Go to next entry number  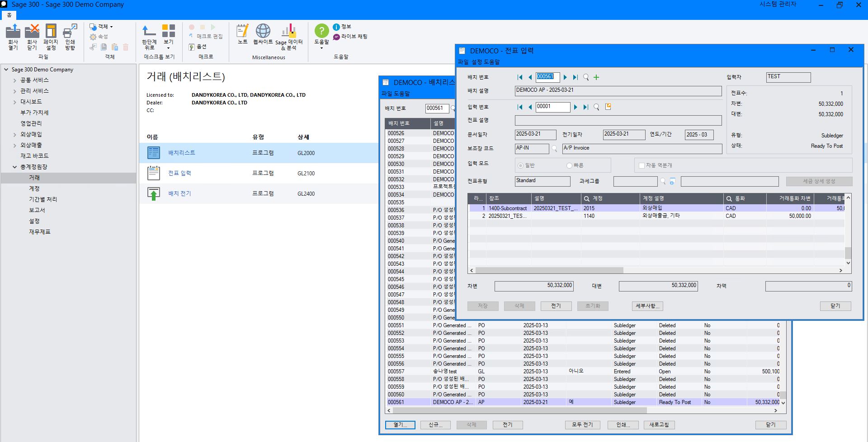(576, 107)
